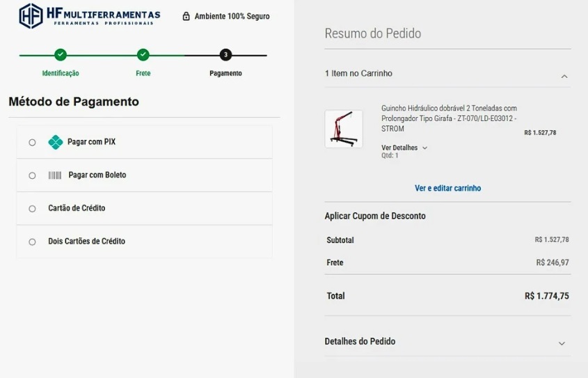Select the Dois Cartões de Crédito option

32,242
